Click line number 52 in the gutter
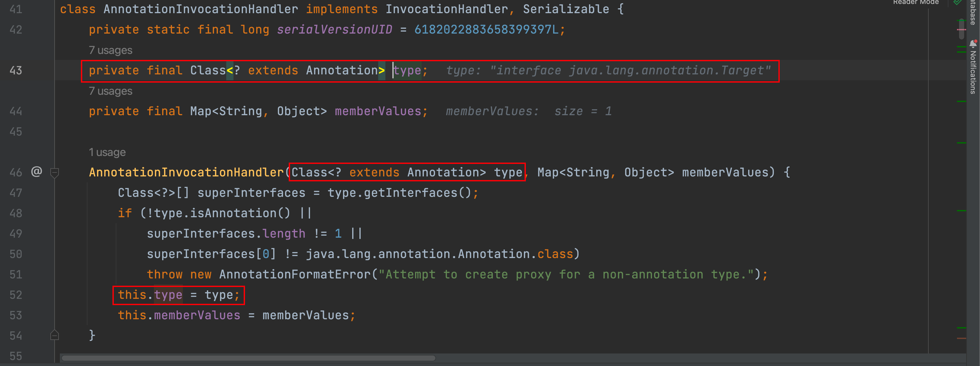This screenshot has height=366, width=980. [x=15, y=295]
